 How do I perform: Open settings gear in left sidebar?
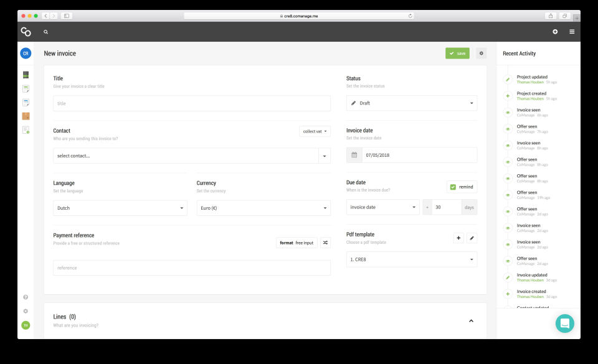point(26,311)
